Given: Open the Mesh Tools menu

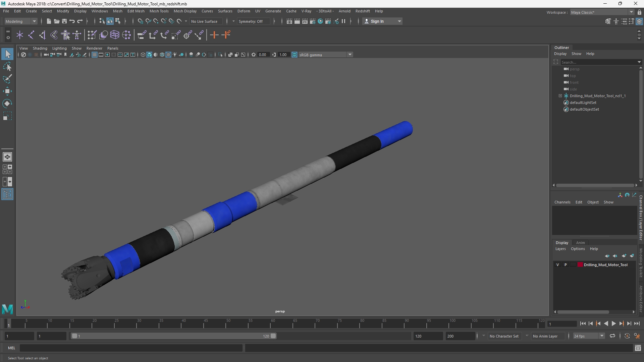Looking at the screenshot, I should [x=159, y=11].
